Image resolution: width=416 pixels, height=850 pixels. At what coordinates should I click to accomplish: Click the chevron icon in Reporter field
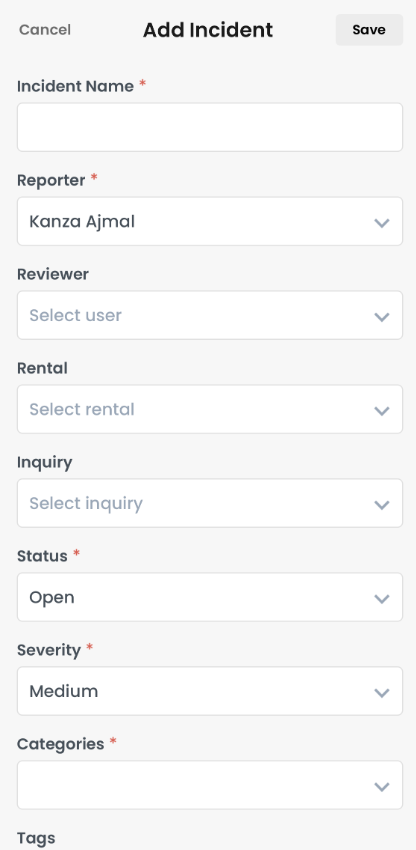(x=382, y=223)
